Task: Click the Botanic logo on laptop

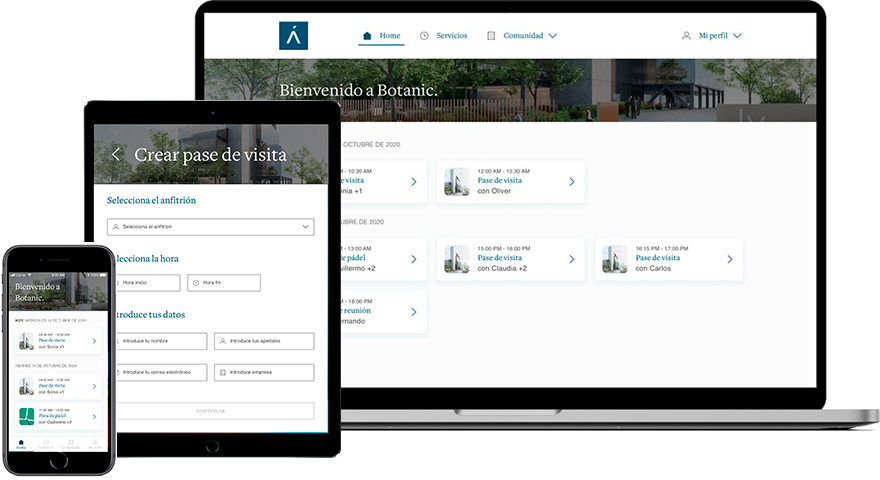Action: [293, 36]
